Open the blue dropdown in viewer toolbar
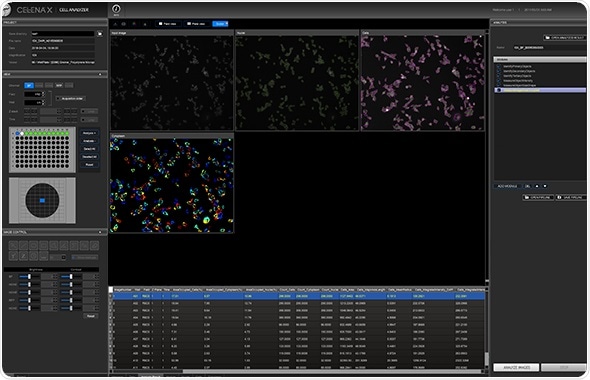The width and height of the screenshot is (590, 380). point(220,24)
